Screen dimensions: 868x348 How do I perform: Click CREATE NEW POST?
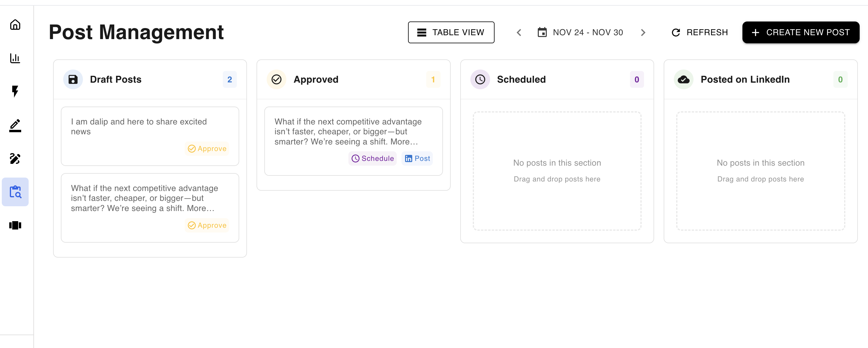pyautogui.click(x=801, y=32)
